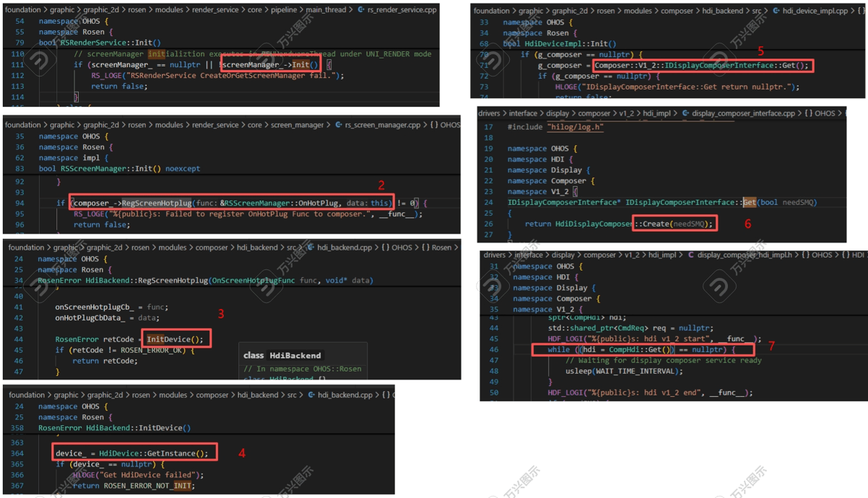Click line number 94 in the gutter

(19, 203)
